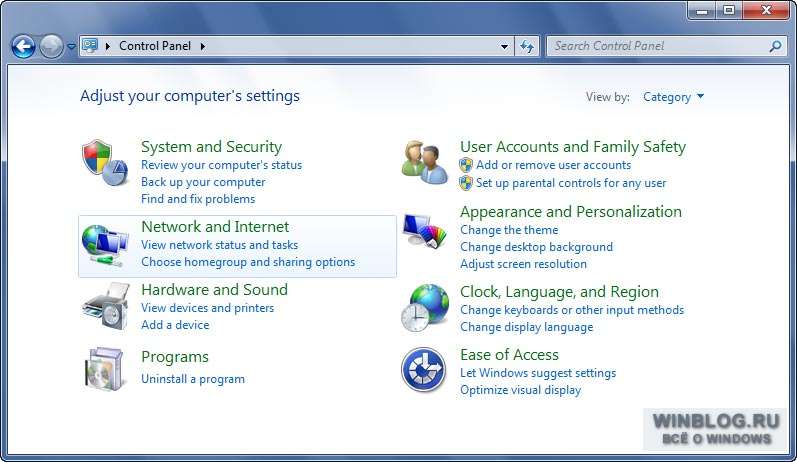The width and height of the screenshot is (797, 462).
Task: Click the Control Panel breadcrumb text
Action: pyautogui.click(x=155, y=46)
